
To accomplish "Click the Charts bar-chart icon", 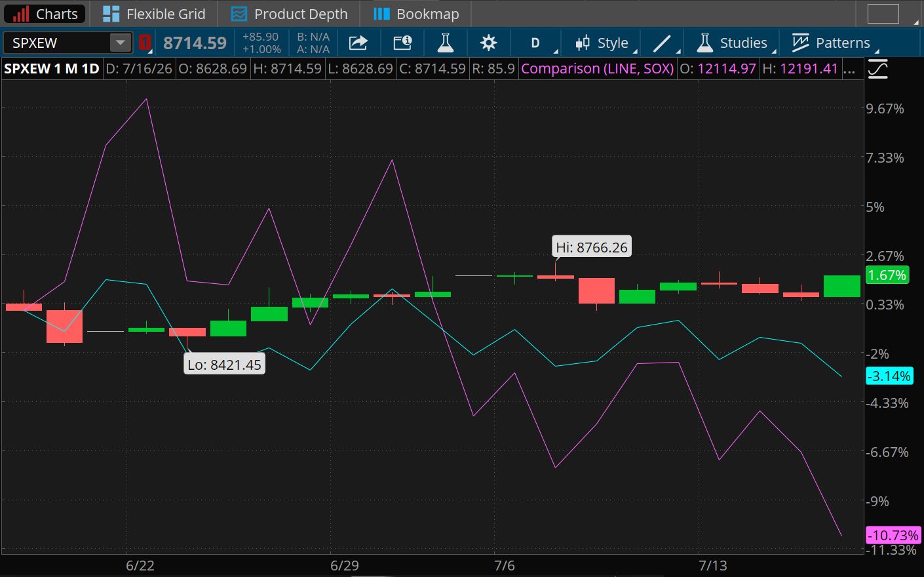I will tap(21, 14).
